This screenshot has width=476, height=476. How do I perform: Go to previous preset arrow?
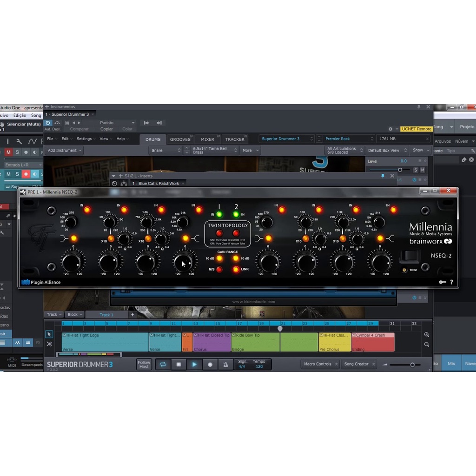coord(74,123)
